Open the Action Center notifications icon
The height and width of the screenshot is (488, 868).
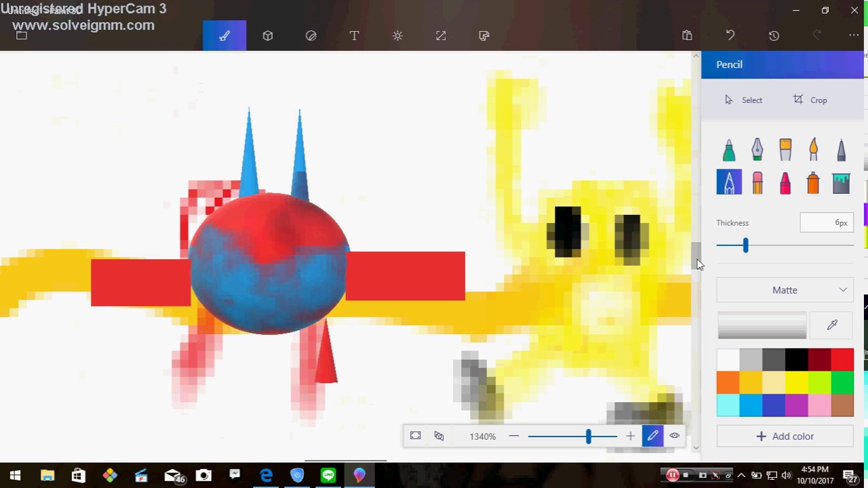pyautogui.click(x=850, y=475)
